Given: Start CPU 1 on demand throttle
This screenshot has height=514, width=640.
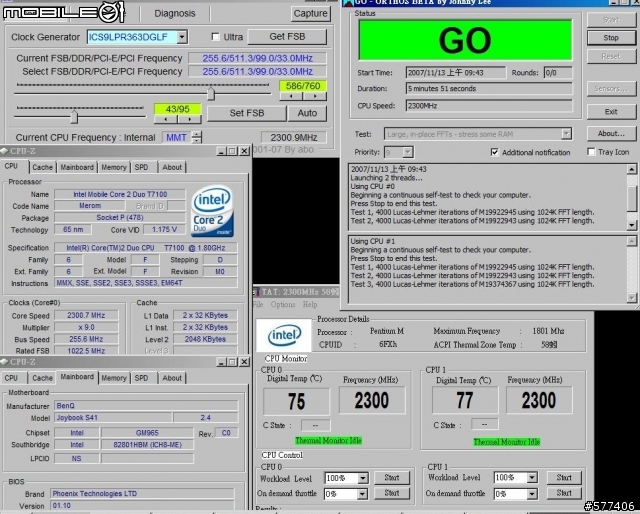Looking at the screenshot, I should coord(564,493).
